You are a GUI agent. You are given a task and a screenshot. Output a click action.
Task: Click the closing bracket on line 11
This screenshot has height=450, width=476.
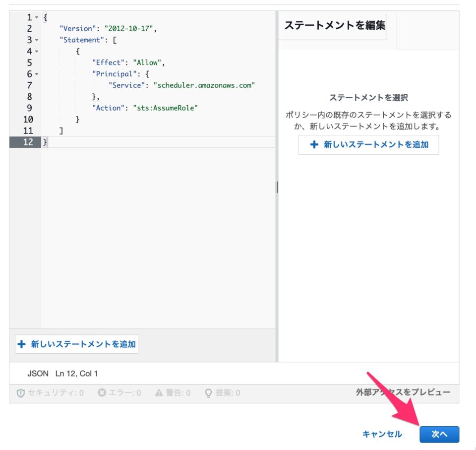pyautogui.click(x=61, y=130)
